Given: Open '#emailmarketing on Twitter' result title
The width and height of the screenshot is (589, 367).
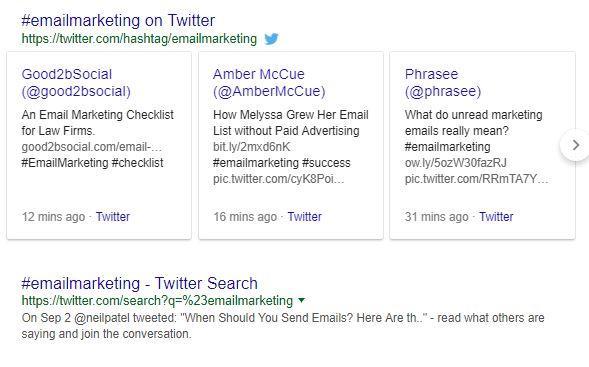Looking at the screenshot, I should click(x=118, y=20).
